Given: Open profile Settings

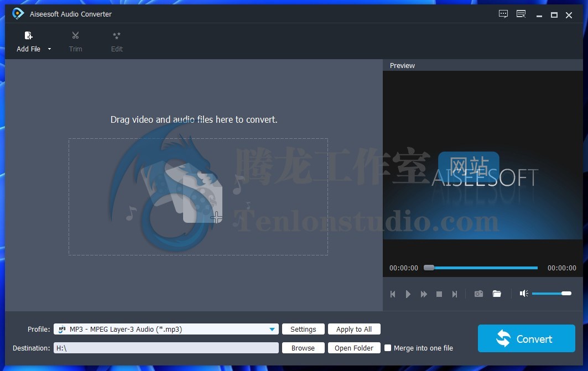Looking at the screenshot, I should point(303,329).
